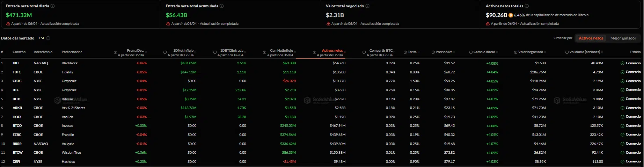The width and height of the screenshot is (644, 167).
Task: Click the $1.60B traded value for IBIT
Action: [x=540, y=63]
